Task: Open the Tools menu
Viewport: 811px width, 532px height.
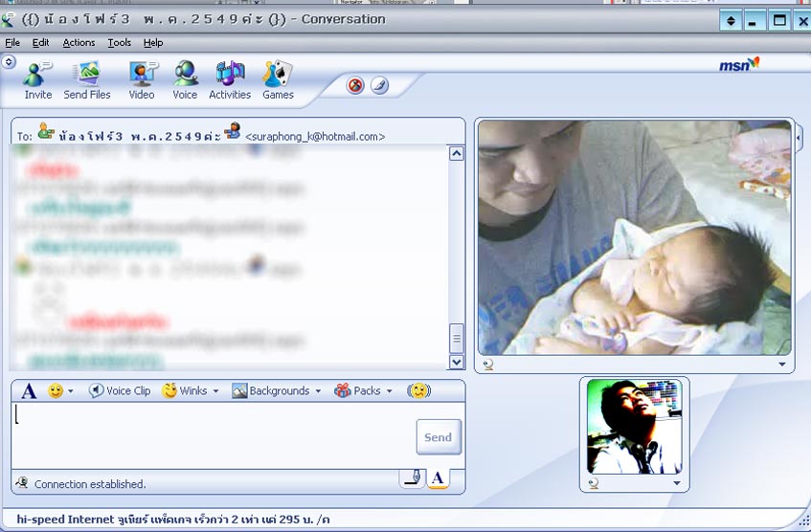Action: point(120,43)
